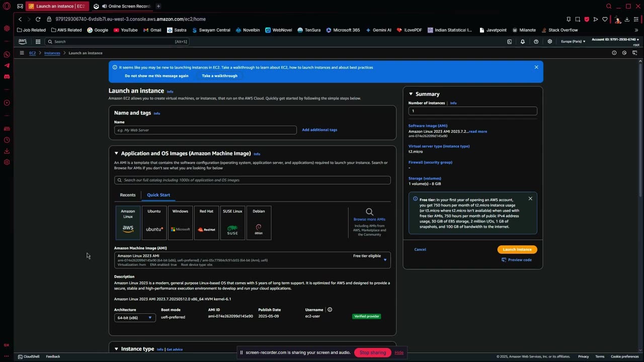Click the Firewall (security group) summary link

coord(430,162)
